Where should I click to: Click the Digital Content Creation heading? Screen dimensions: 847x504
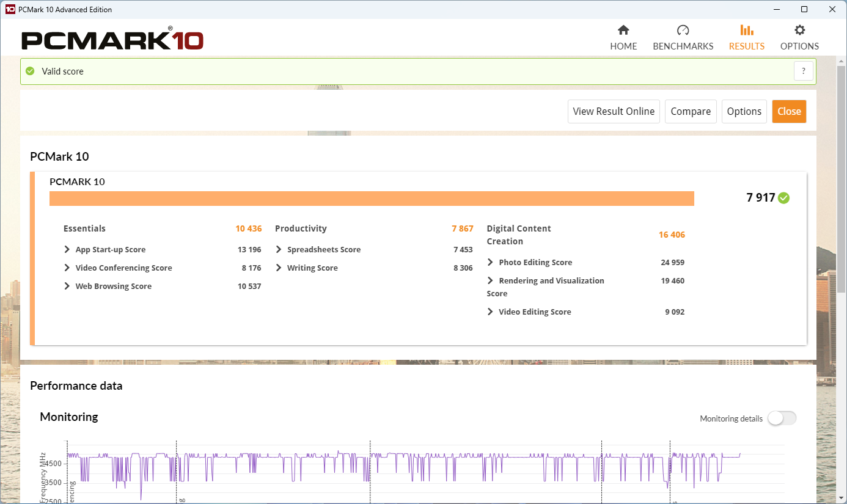tap(519, 235)
